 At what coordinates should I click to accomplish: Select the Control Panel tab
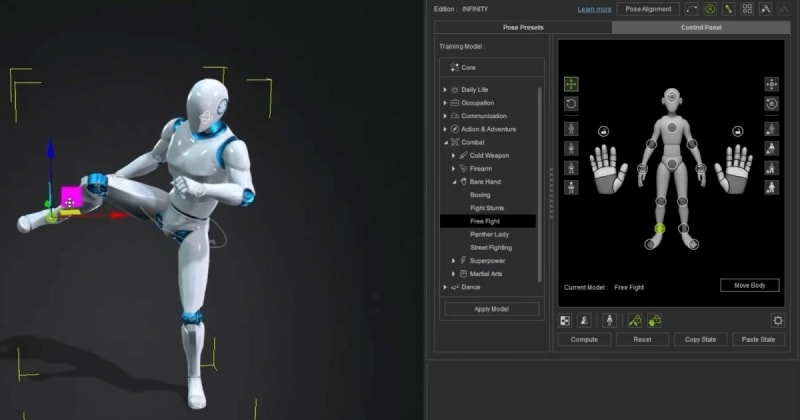point(699,27)
